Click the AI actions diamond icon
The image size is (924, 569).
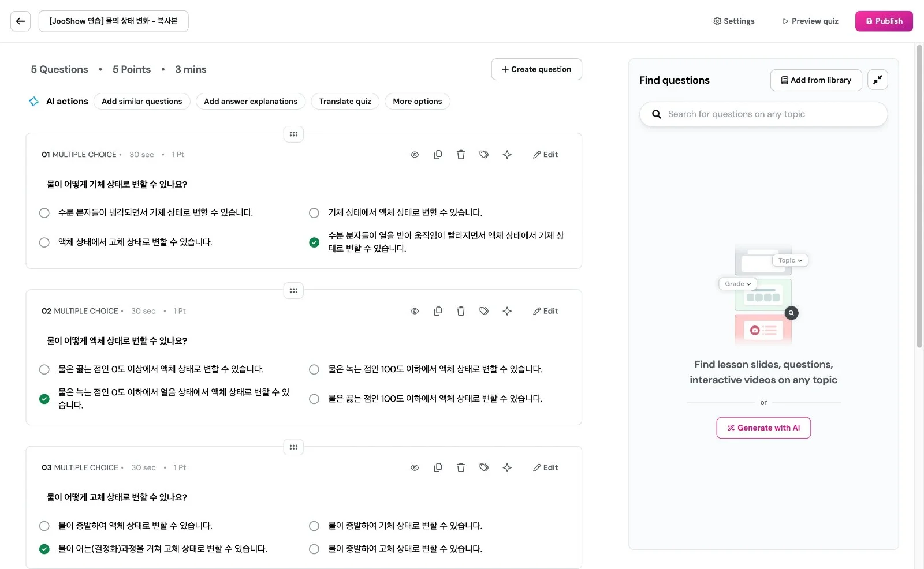coord(34,101)
